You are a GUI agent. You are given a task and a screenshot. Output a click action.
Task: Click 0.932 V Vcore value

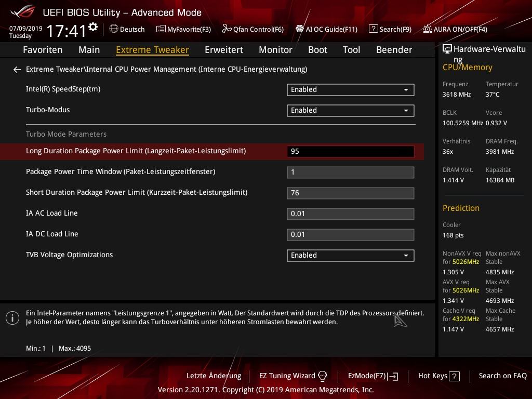point(496,123)
